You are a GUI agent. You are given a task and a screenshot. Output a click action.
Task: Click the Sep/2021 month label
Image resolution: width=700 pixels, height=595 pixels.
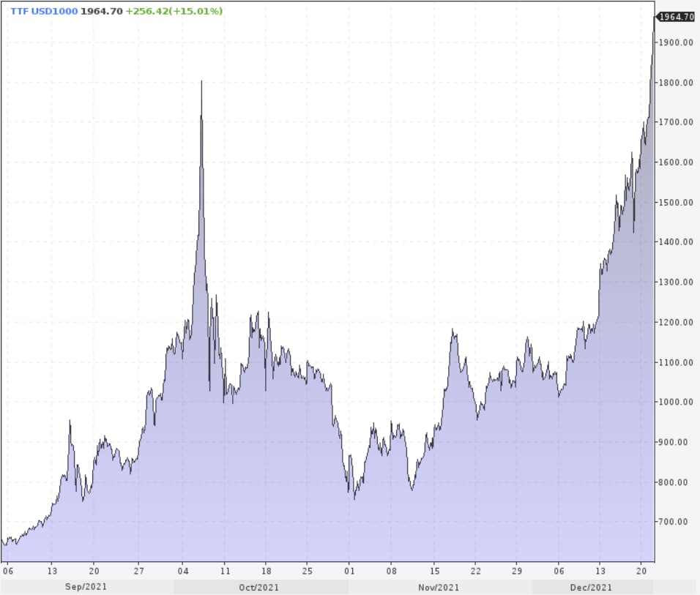pyautogui.click(x=86, y=586)
